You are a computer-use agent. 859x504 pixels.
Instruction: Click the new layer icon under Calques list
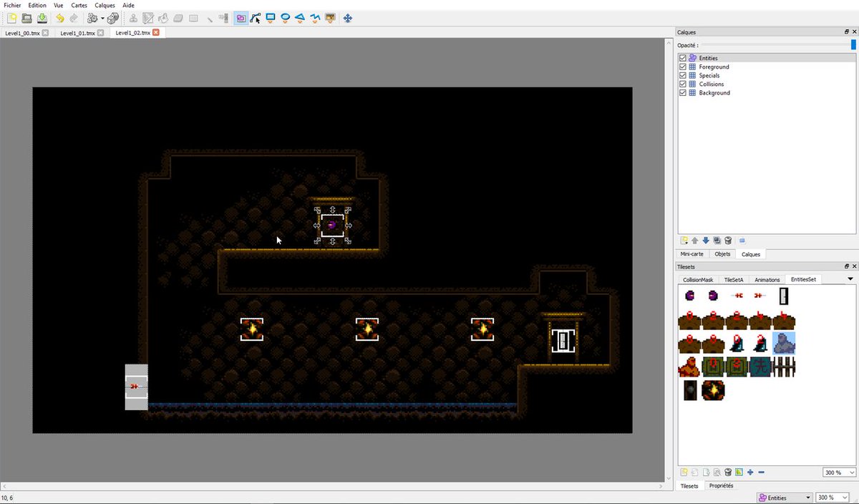684,241
